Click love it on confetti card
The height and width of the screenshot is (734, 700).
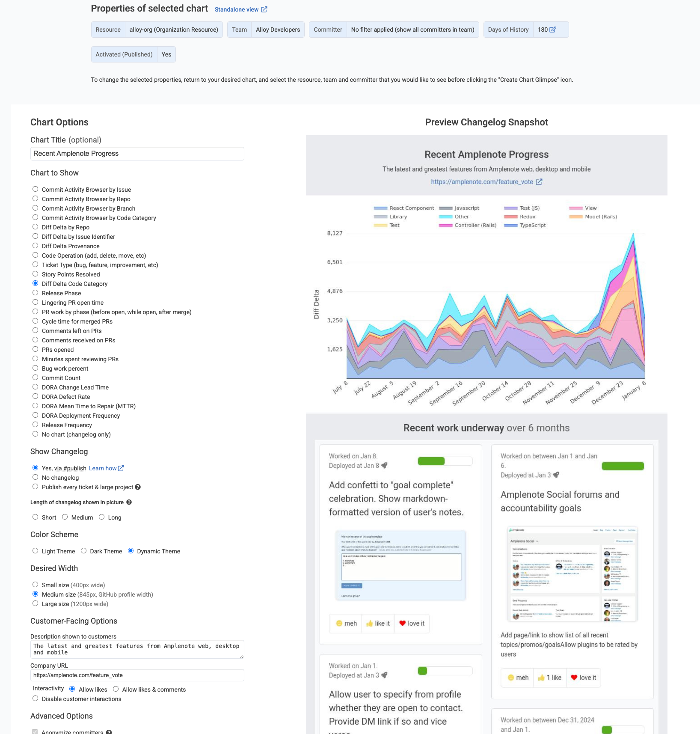coord(412,624)
